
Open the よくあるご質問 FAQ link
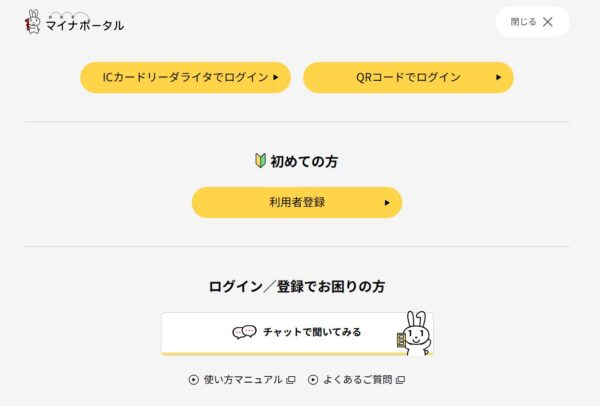[357, 380]
